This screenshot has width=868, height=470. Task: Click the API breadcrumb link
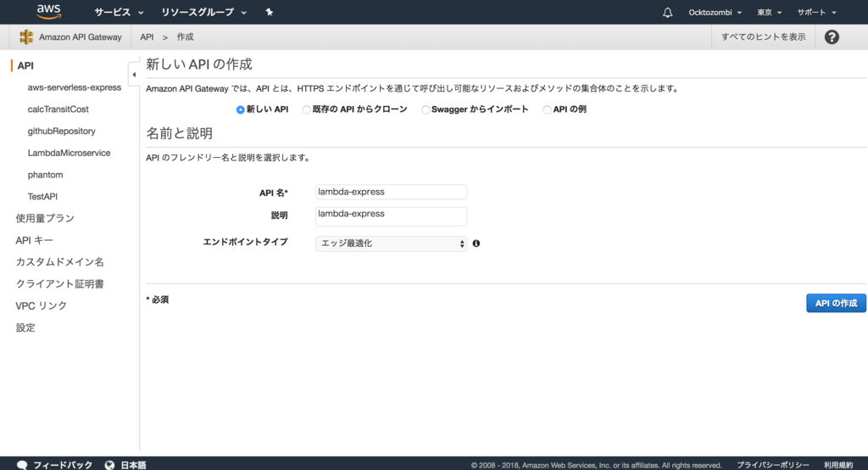pos(147,37)
